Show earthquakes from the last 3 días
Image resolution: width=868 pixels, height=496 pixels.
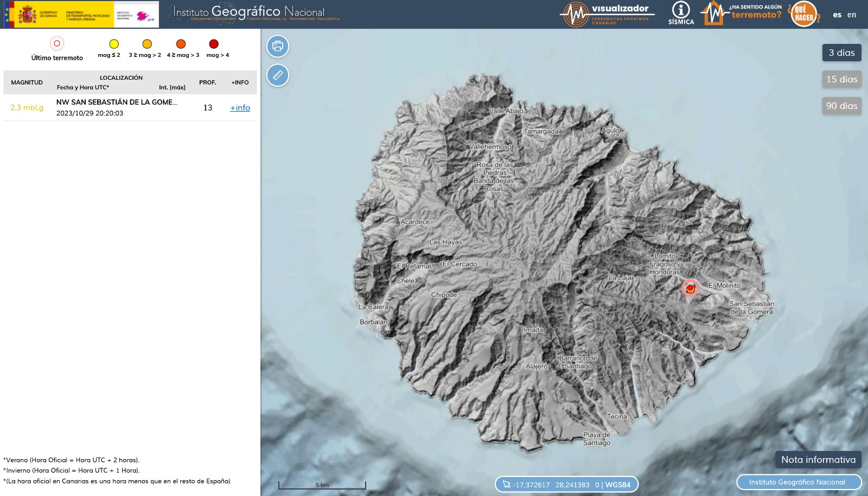pyautogui.click(x=841, y=53)
